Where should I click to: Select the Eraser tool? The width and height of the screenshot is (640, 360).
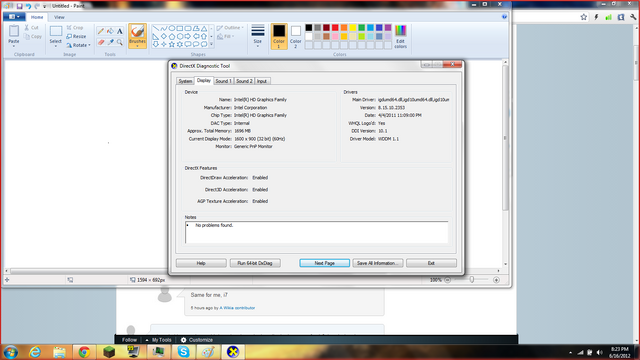click(x=101, y=42)
